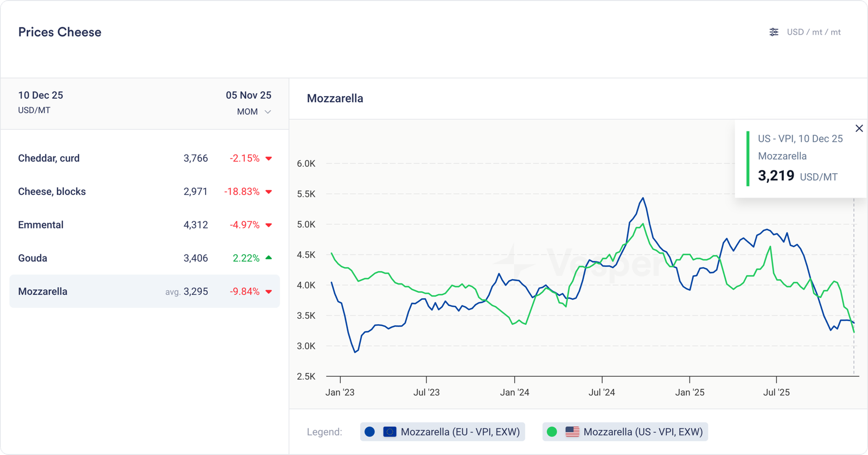Close the US - VPI price tooltip
Image resolution: width=868 pixels, height=455 pixels.
click(x=859, y=129)
